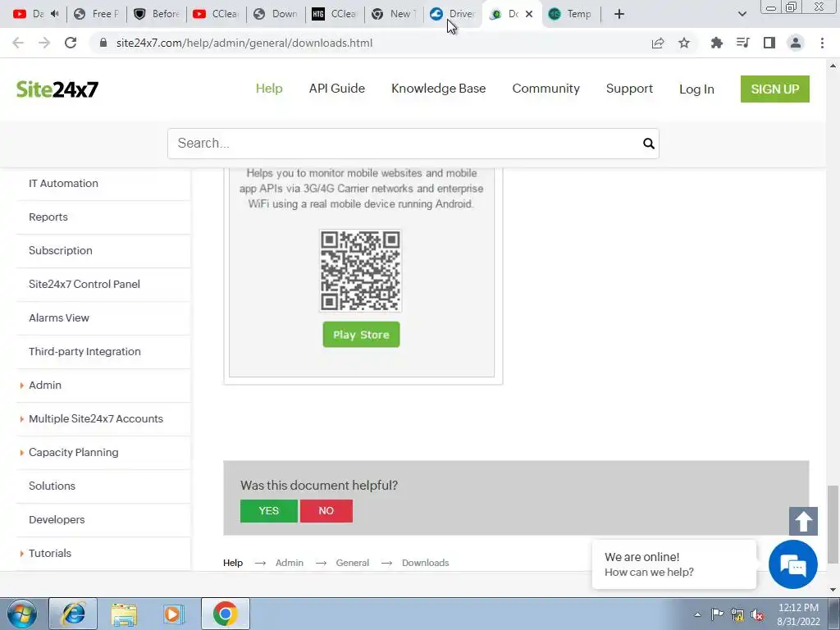
Task: Open the Chrome extensions puzzle icon
Action: [x=717, y=43]
